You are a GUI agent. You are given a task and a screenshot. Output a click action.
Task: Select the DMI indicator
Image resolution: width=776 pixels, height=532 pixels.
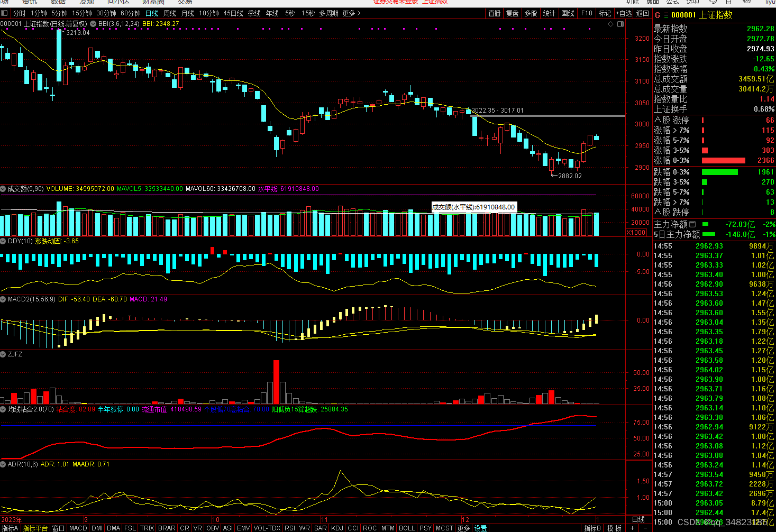97,528
